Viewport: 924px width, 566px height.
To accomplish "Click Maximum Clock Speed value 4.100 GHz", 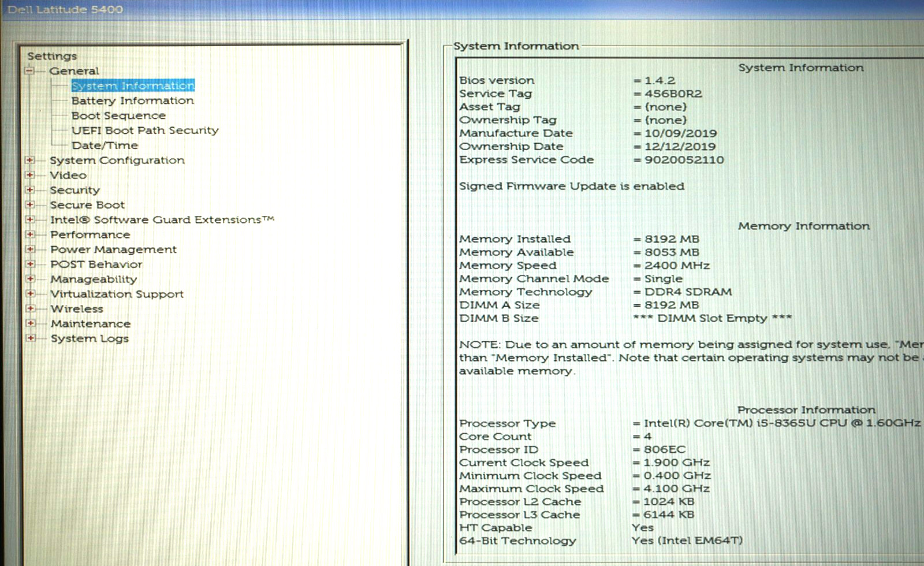I will click(x=676, y=489).
